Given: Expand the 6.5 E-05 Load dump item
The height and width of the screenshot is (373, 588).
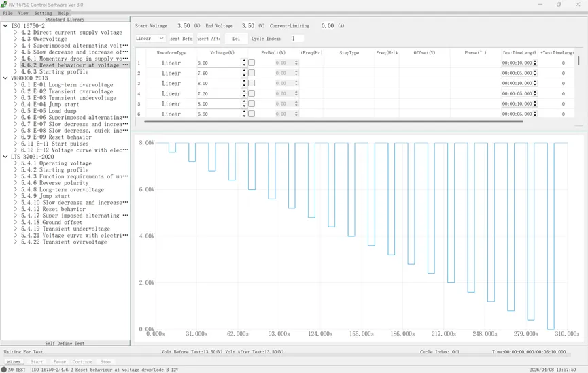Looking at the screenshot, I should (16, 111).
